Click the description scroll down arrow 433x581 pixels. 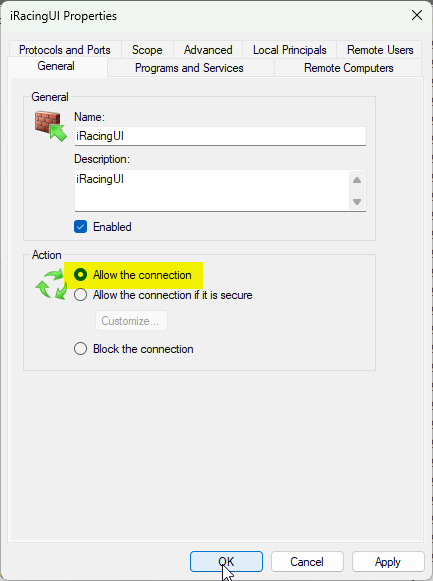357,202
